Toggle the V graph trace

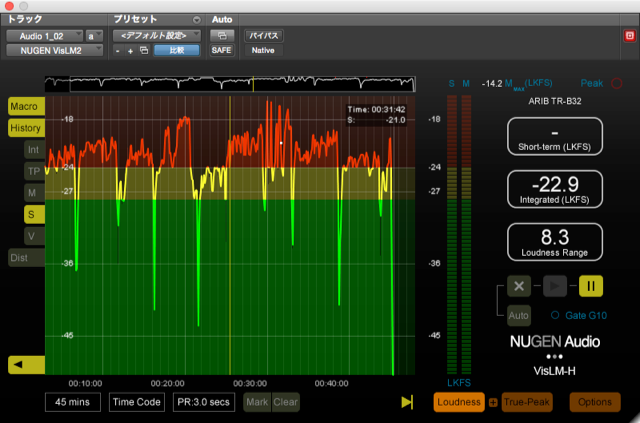[34, 236]
